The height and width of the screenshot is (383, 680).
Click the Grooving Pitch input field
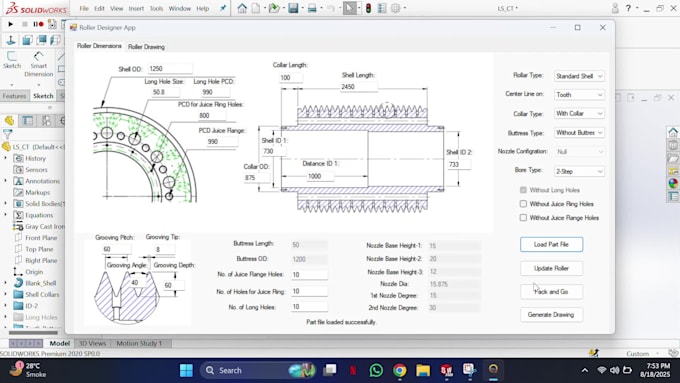pyautogui.click(x=117, y=249)
